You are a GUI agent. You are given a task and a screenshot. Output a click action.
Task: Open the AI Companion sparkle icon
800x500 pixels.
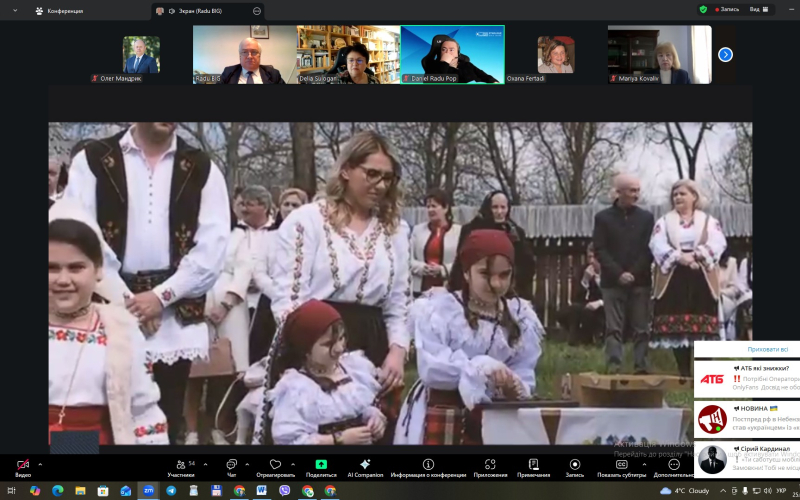click(x=365, y=465)
